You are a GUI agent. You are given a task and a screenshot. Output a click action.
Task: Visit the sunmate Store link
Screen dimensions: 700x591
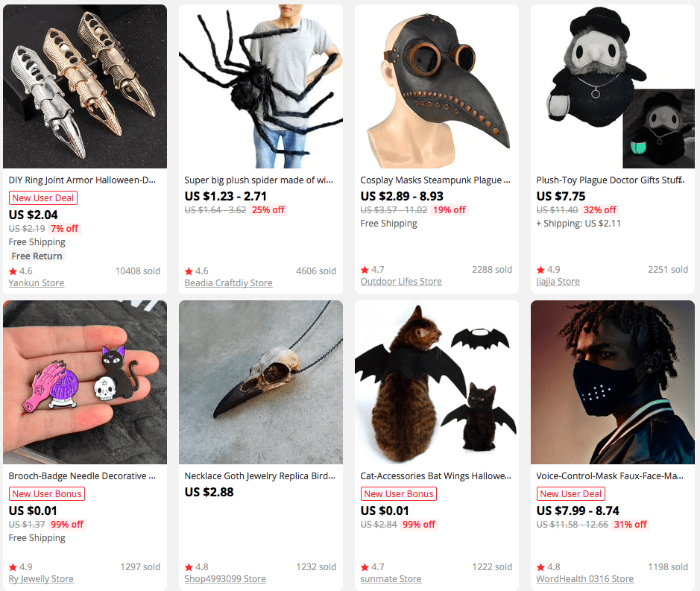click(x=391, y=579)
